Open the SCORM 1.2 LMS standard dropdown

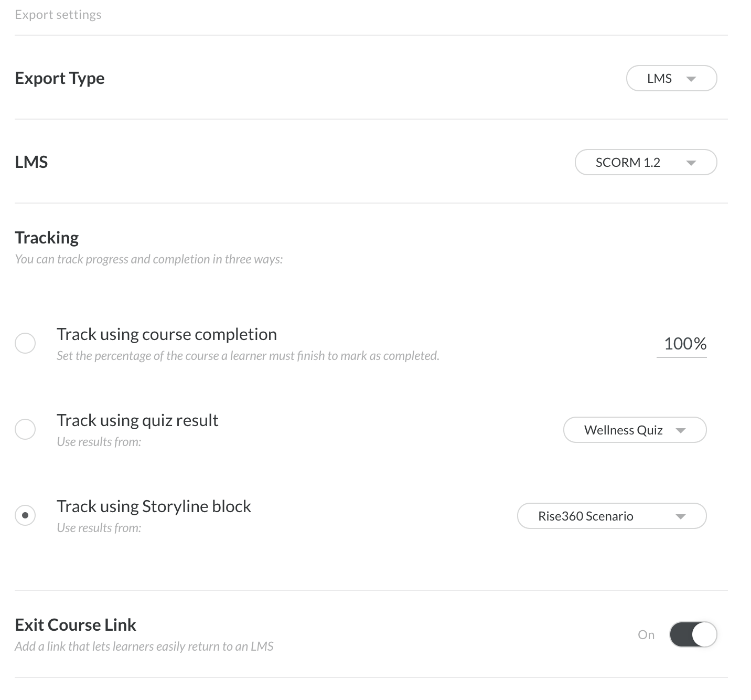pyautogui.click(x=646, y=162)
